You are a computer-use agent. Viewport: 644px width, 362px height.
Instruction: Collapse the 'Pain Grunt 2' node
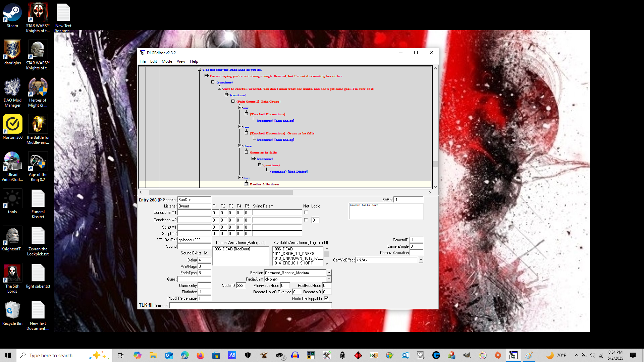click(x=233, y=101)
